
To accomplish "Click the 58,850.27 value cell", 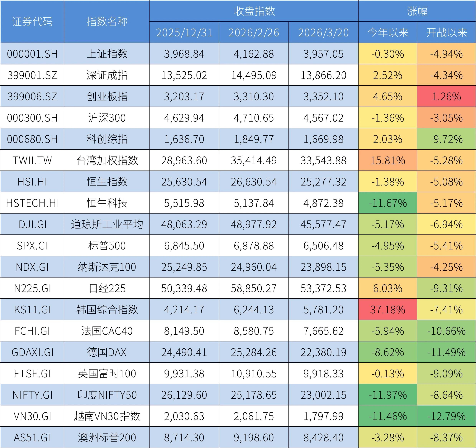I will coord(254,288).
